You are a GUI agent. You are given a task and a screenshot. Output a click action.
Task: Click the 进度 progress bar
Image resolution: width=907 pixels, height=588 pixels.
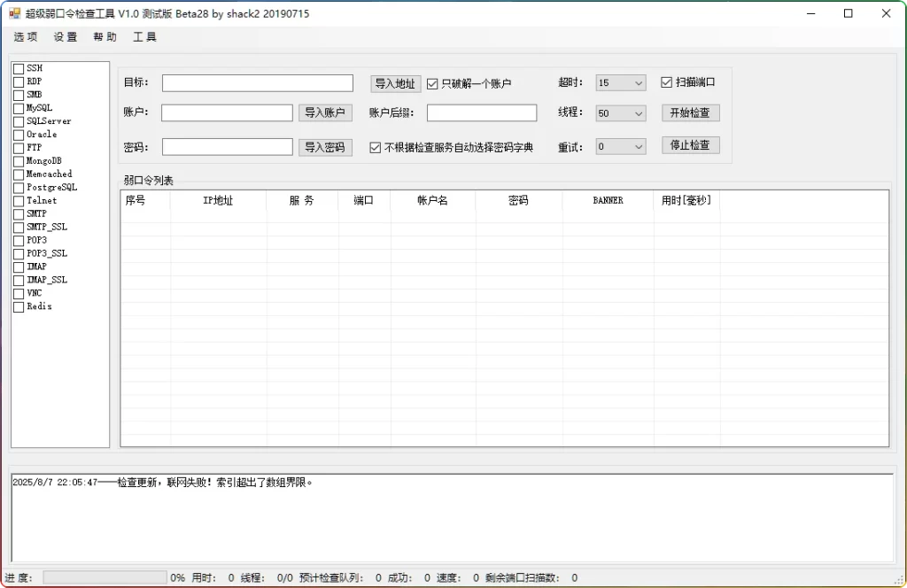point(105,577)
